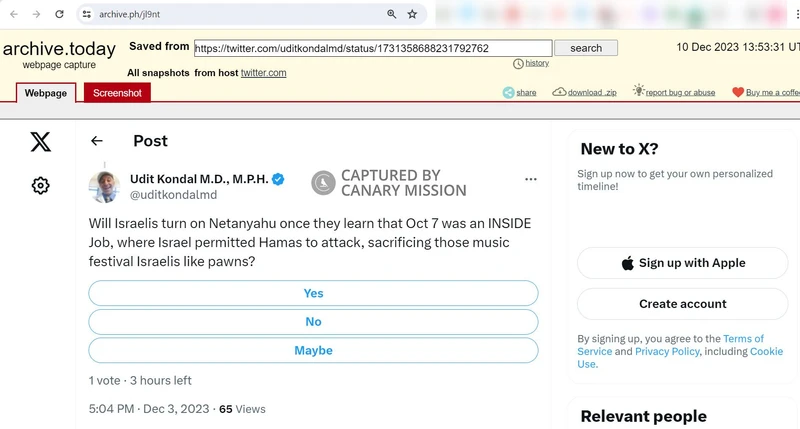
Task: Open the post's three-dot more menu
Action: [531, 180]
